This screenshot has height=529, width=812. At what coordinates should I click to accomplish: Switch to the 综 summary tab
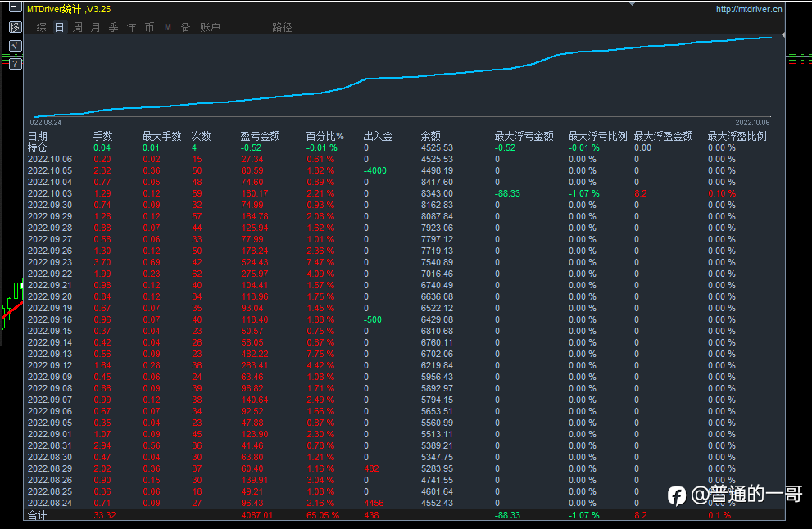point(41,27)
